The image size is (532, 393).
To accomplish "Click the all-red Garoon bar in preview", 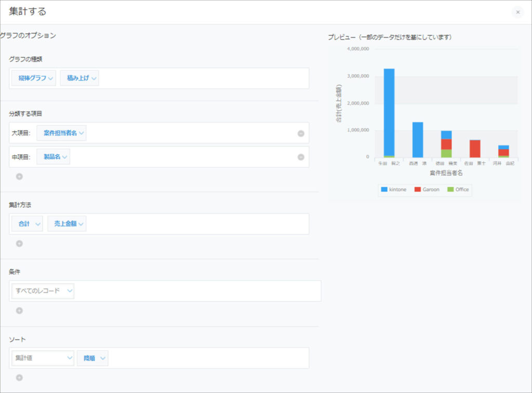I will [x=475, y=149].
